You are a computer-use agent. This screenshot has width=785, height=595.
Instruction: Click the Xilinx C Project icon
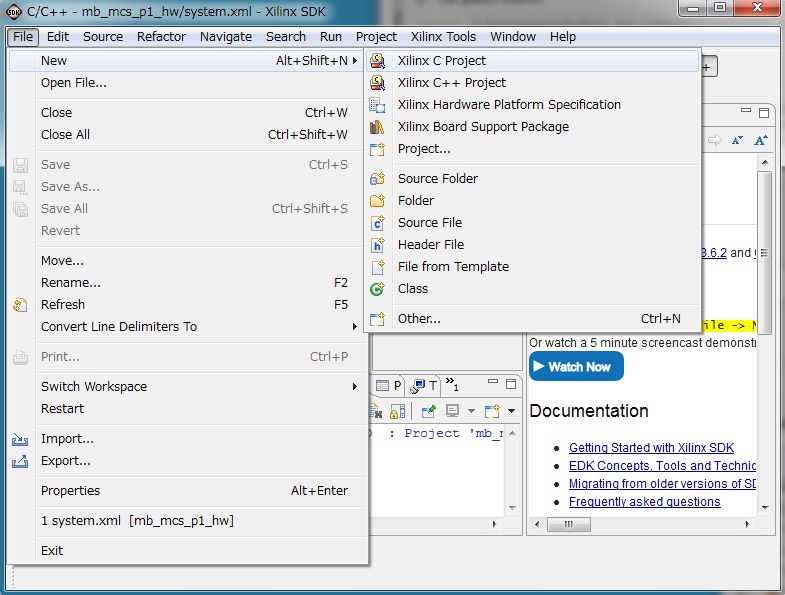pos(377,61)
